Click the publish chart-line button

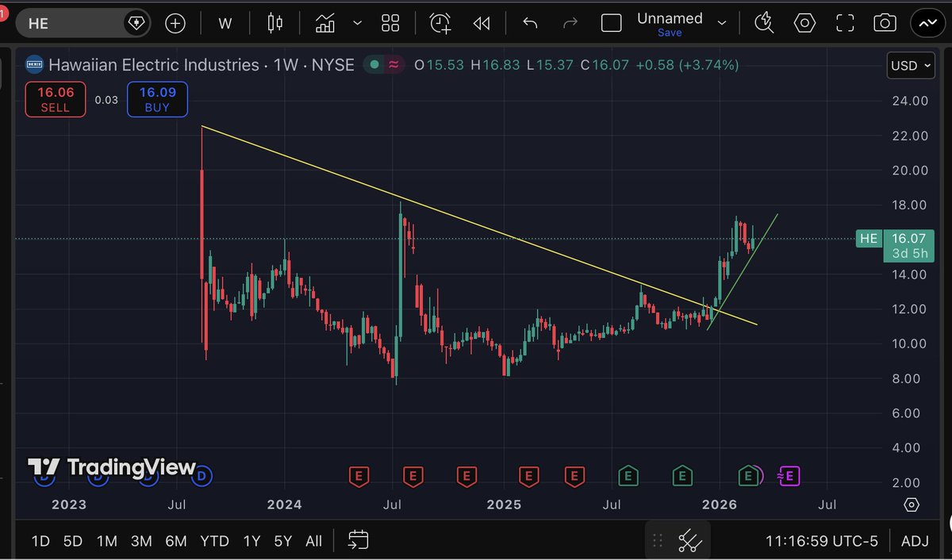click(x=927, y=23)
